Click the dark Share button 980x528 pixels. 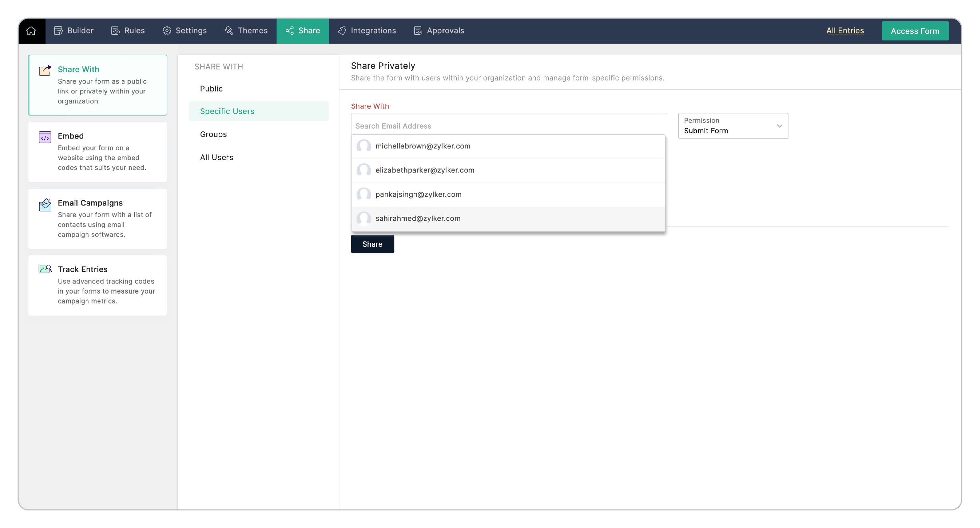coord(372,244)
